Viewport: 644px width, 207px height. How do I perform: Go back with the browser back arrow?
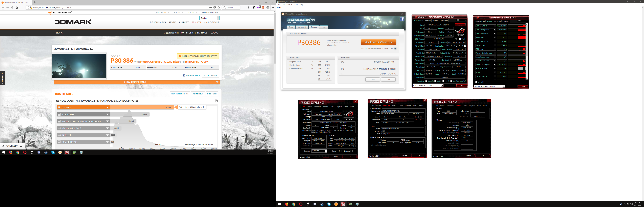tap(3, 7)
